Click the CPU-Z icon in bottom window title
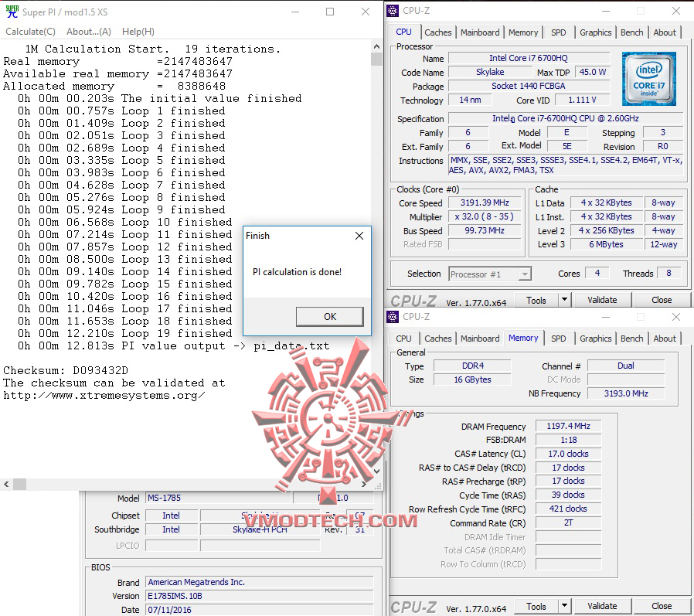 (393, 317)
